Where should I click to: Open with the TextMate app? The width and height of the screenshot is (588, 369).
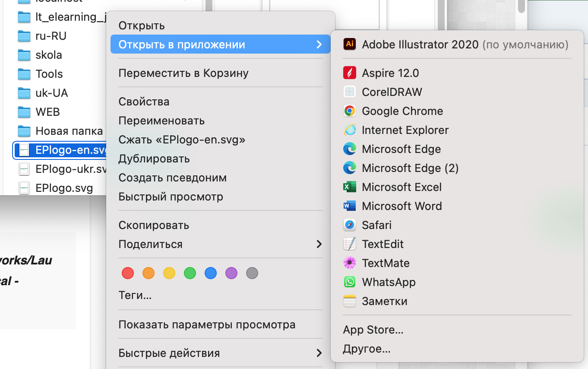457,263
